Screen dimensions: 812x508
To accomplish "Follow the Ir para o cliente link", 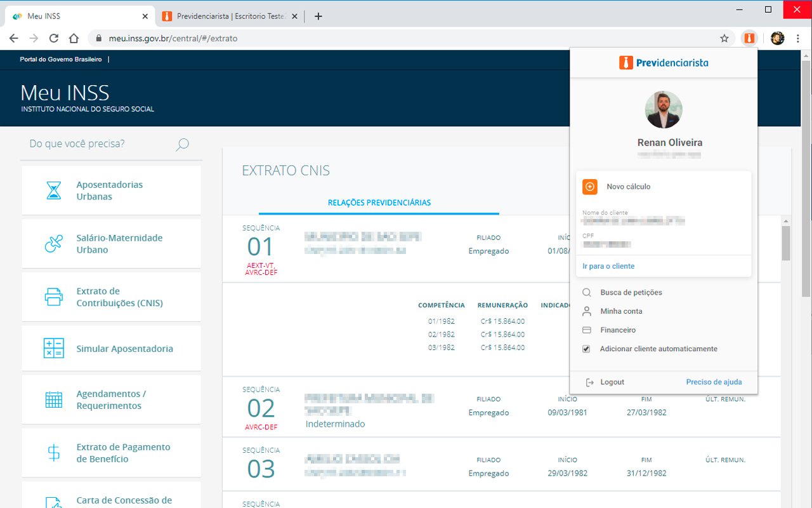I will point(608,266).
